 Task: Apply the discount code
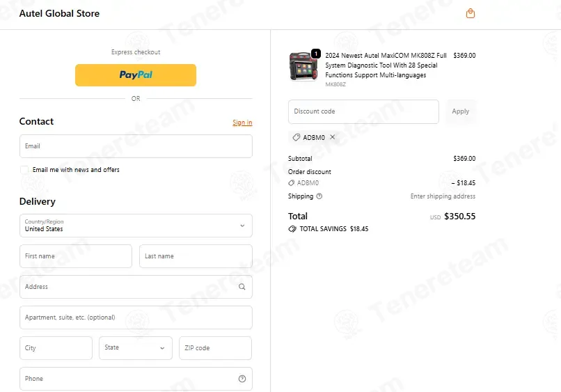pos(461,111)
